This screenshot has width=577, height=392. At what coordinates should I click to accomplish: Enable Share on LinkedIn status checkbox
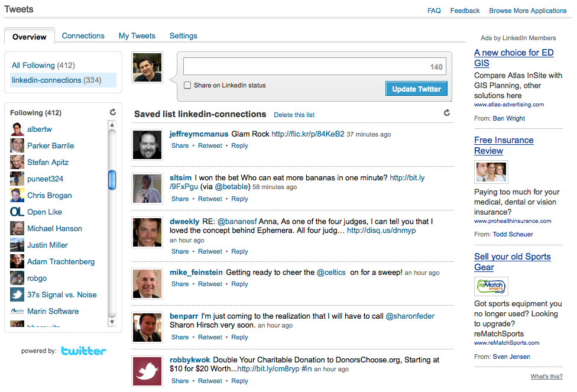pos(187,85)
